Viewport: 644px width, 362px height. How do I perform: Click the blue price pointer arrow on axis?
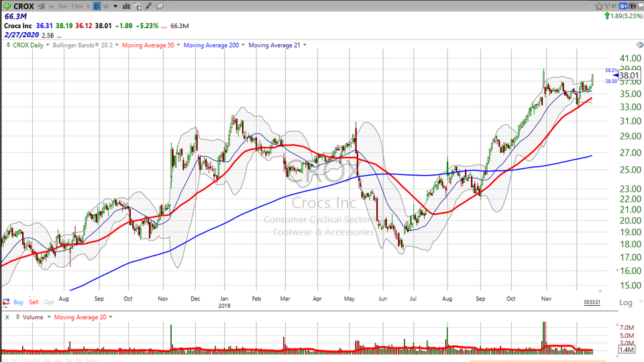[616, 75]
